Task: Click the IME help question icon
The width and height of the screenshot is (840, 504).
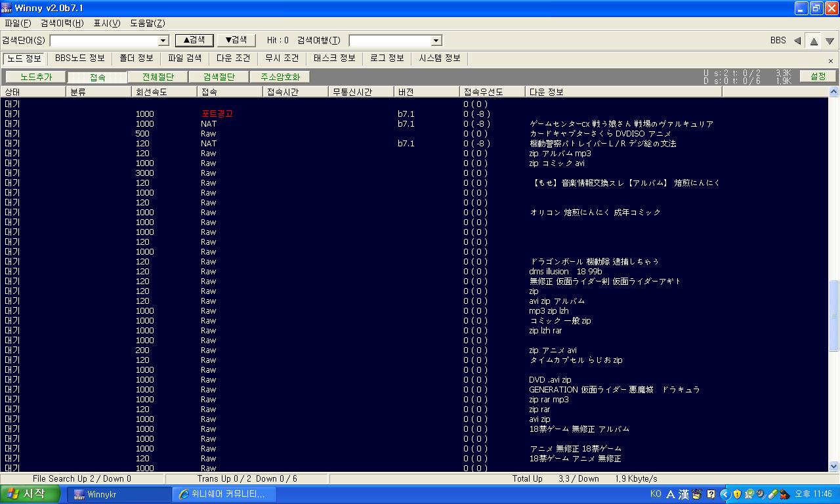Action: pyautogui.click(x=711, y=494)
